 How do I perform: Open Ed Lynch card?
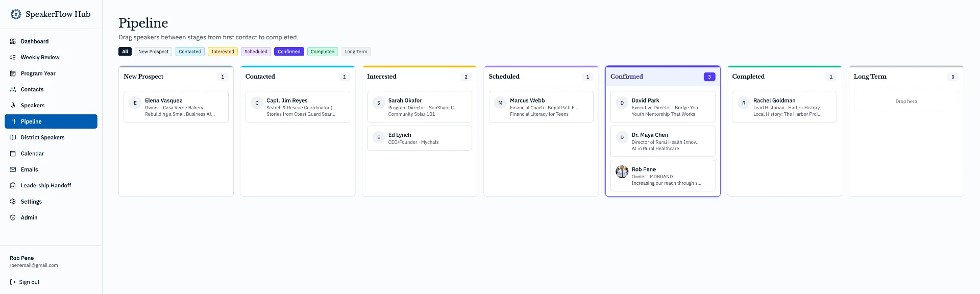[420, 138]
